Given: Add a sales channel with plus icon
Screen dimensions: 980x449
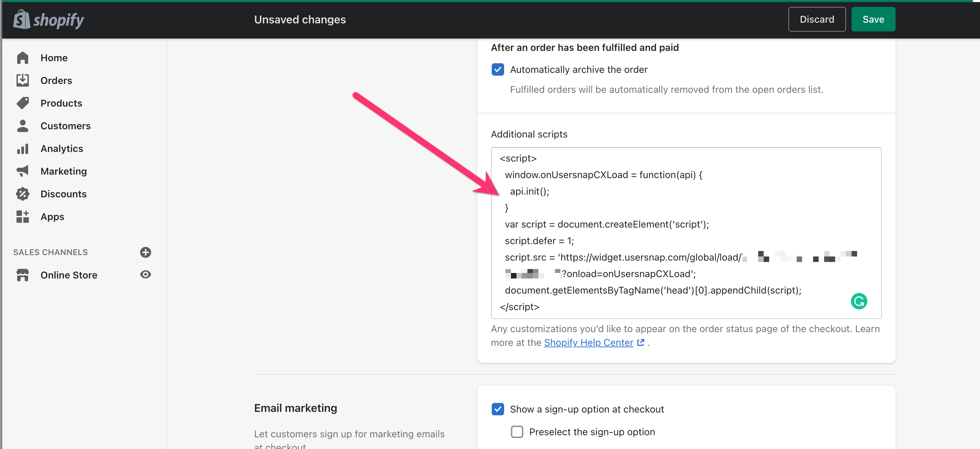Looking at the screenshot, I should 145,252.
